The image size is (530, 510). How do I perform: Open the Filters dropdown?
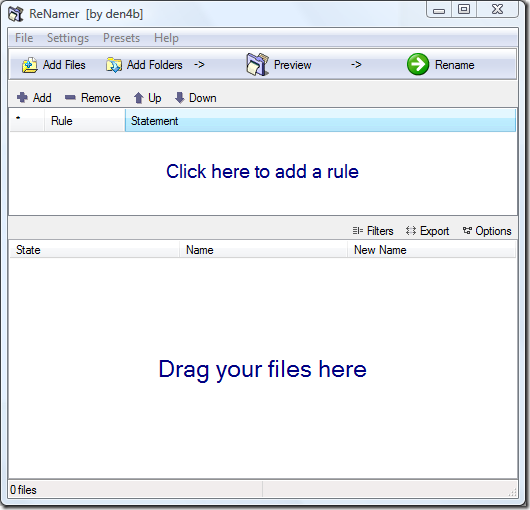tap(373, 231)
